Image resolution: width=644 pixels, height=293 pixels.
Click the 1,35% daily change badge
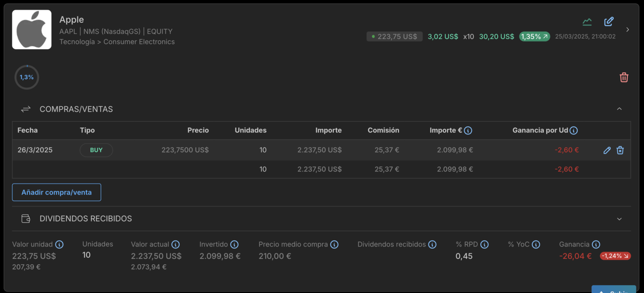point(534,37)
